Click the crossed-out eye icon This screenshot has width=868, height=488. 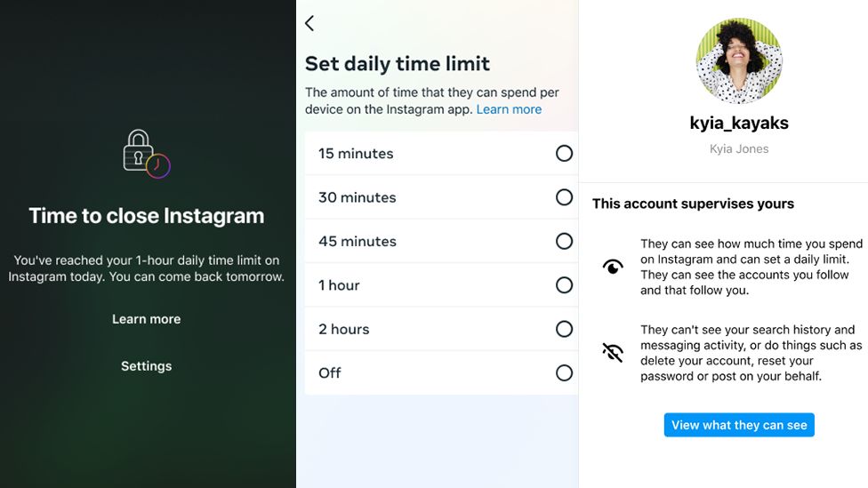tap(613, 352)
